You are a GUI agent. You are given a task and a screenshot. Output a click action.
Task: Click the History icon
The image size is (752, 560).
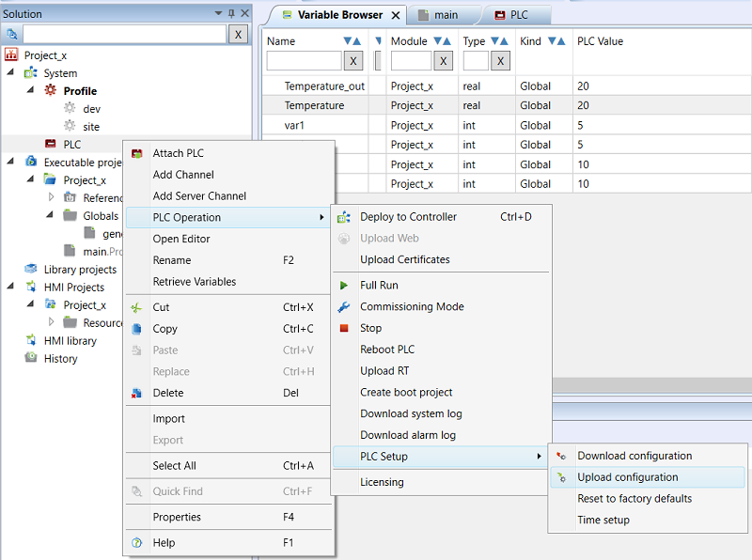click(x=31, y=358)
